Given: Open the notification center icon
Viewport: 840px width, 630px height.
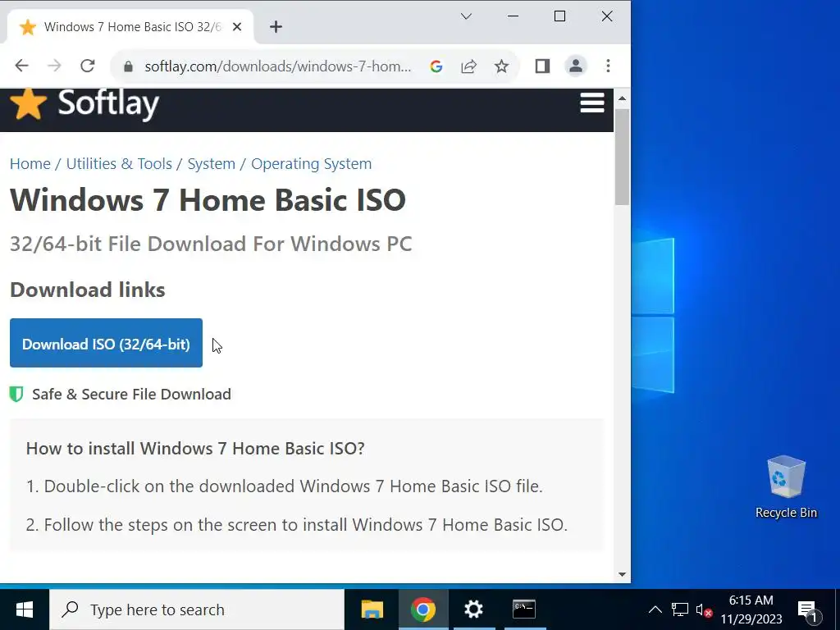Looking at the screenshot, I should click(808, 609).
